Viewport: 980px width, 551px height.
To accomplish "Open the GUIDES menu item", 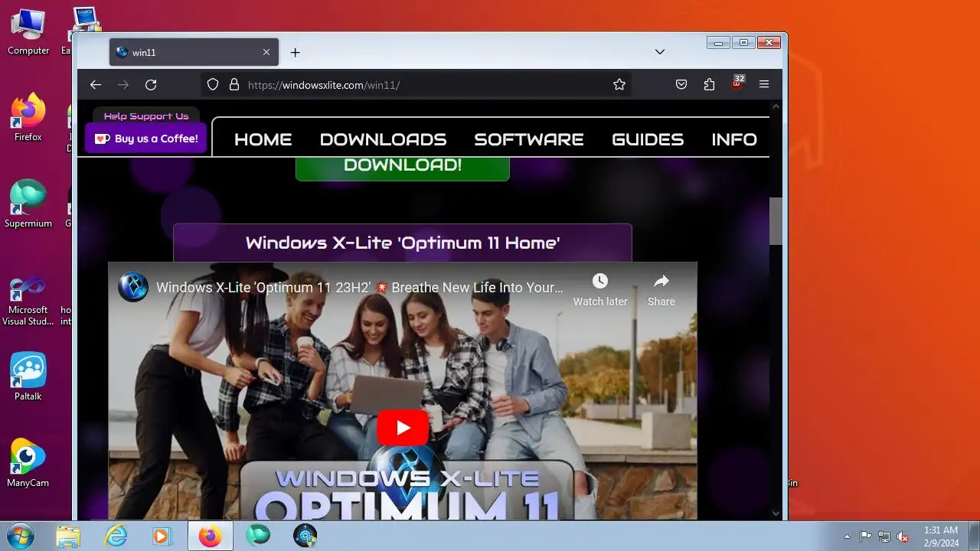I will click(648, 139).
